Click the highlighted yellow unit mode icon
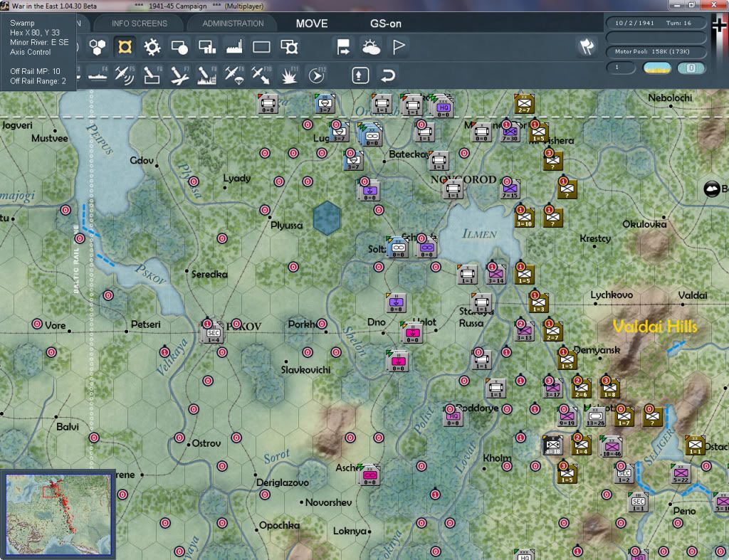The width and height of the screenshot is (729, 560). [125, 47]
